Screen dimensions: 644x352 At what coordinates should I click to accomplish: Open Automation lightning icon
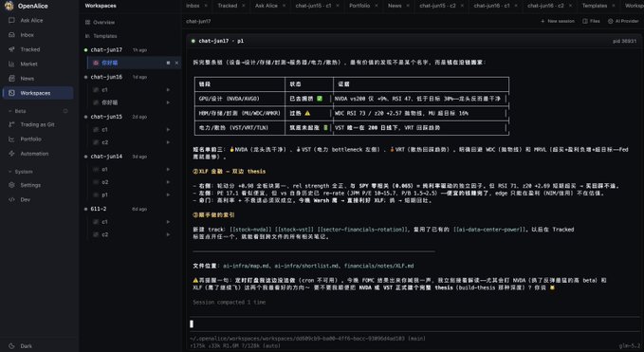[11, 153]
